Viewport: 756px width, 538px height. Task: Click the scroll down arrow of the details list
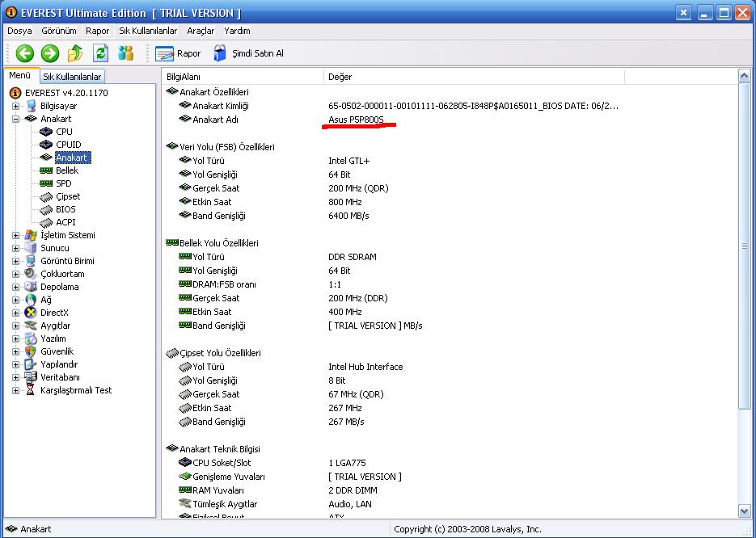click(x=744, y=511)
